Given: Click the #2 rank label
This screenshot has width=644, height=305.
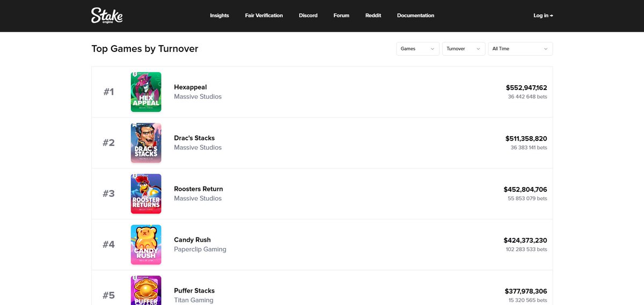Looking at the screenshot, I should [x=108, y=143].
